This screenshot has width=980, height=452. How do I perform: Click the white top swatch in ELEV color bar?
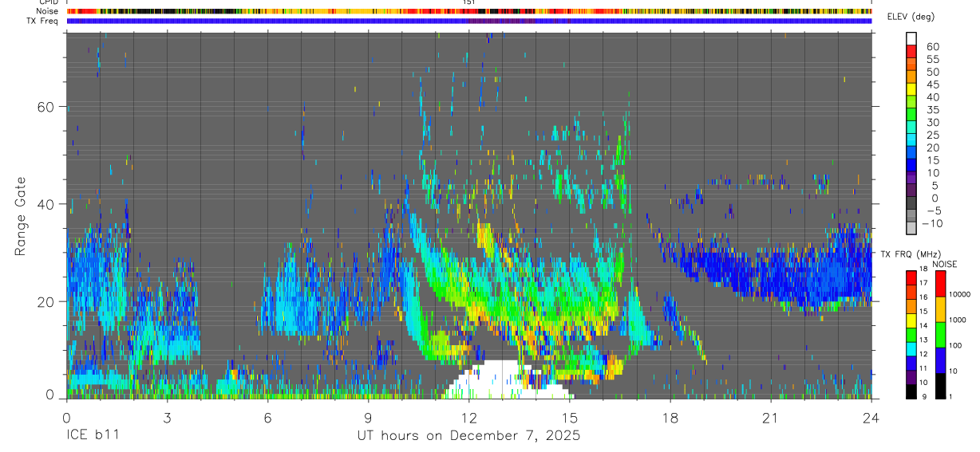[x=911, y=37]
